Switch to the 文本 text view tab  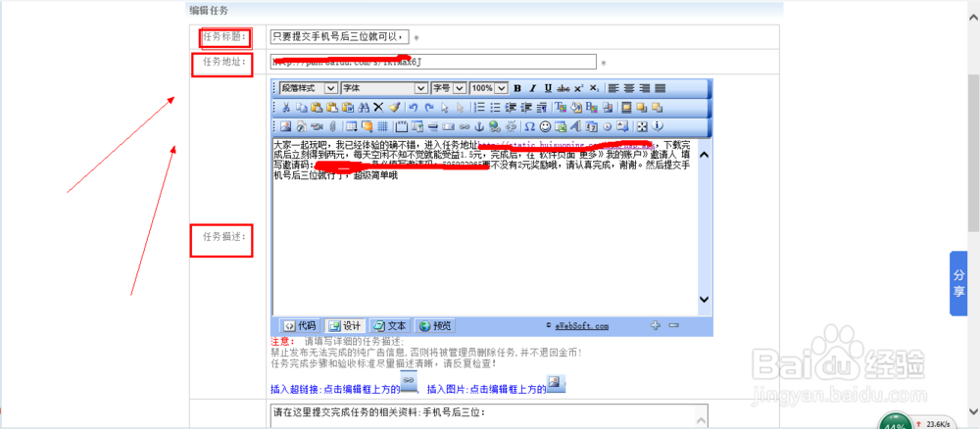pos(389,325)
